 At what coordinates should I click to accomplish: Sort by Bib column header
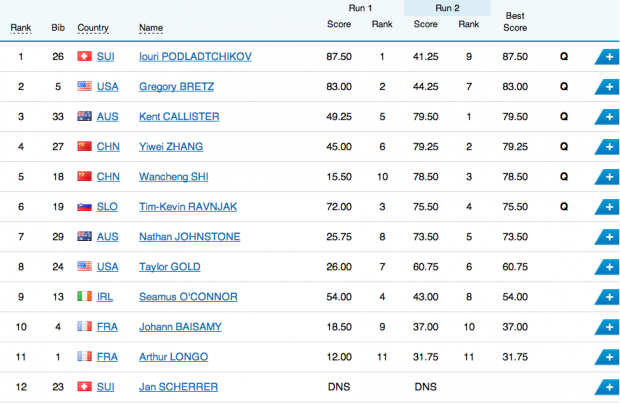click(x=57, y=27)
